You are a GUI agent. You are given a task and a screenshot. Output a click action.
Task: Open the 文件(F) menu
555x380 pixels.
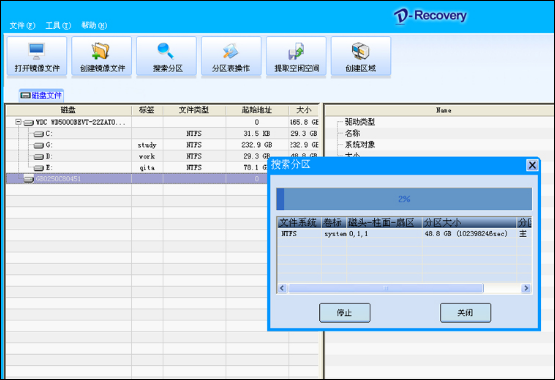(22, 25)
